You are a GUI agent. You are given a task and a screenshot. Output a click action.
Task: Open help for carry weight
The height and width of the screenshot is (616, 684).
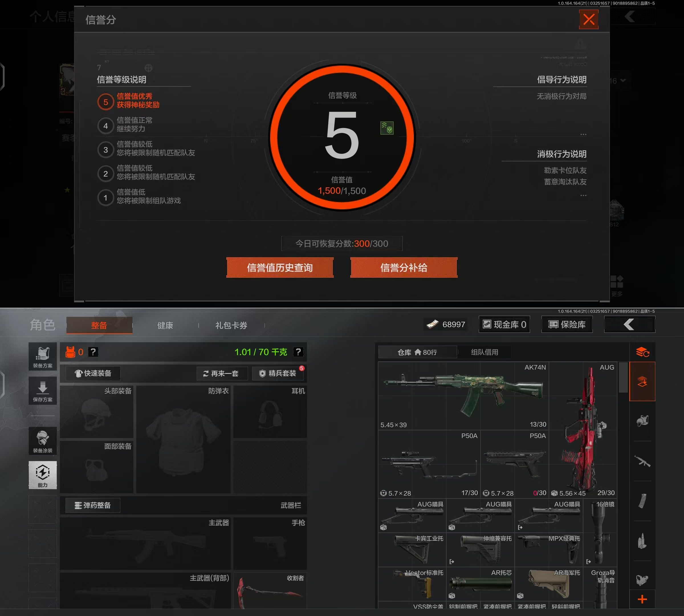click(298, 352)
